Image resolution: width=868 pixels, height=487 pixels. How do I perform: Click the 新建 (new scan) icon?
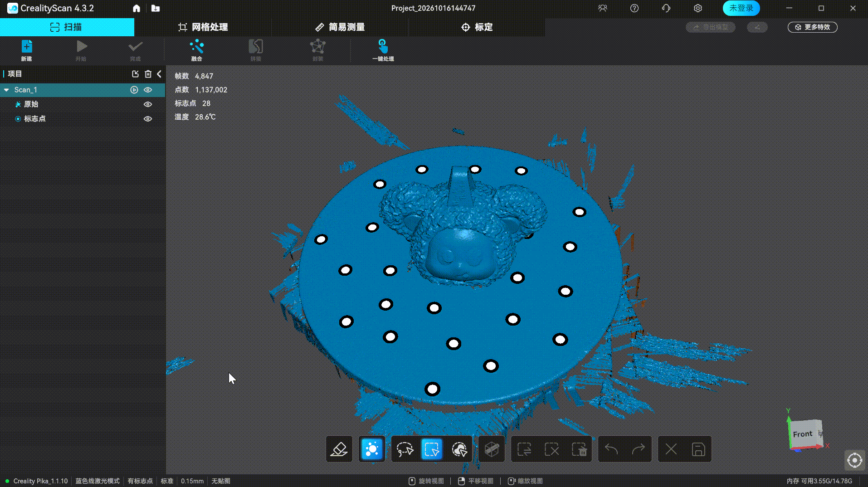click(x=27, y=47)
